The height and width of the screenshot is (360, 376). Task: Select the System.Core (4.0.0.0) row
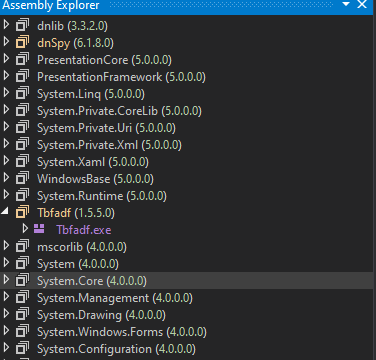(186, 281)
